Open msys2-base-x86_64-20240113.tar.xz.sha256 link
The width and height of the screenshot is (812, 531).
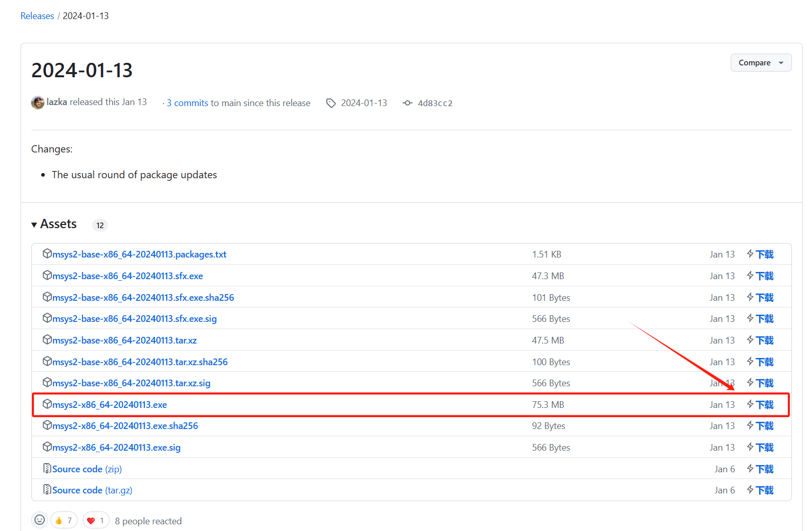coord(140,362)
